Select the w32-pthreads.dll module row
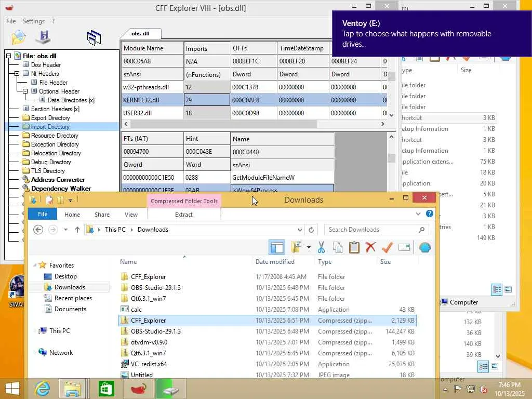532x399 pixels. [x=254, y=87]
